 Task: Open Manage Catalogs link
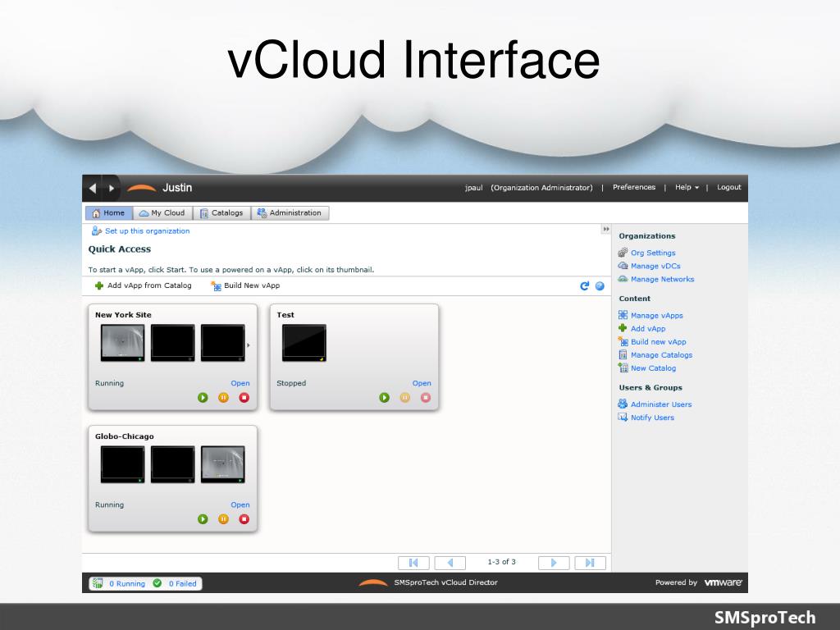coord(662,354)
